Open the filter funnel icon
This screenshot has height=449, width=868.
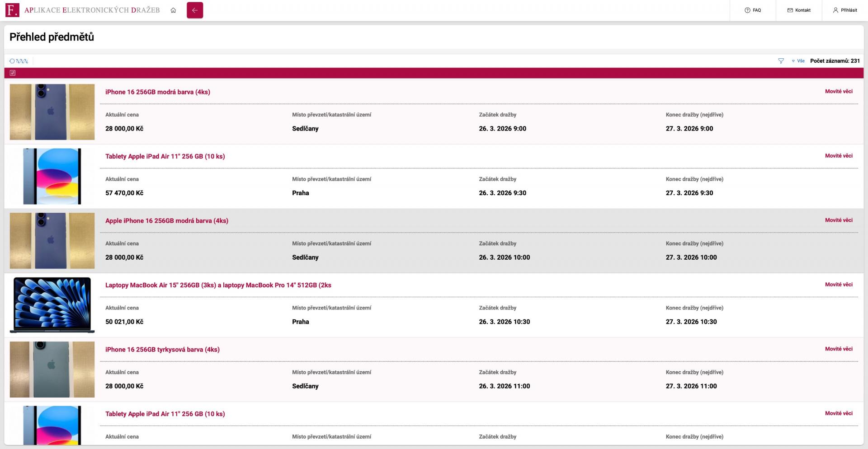781,61
